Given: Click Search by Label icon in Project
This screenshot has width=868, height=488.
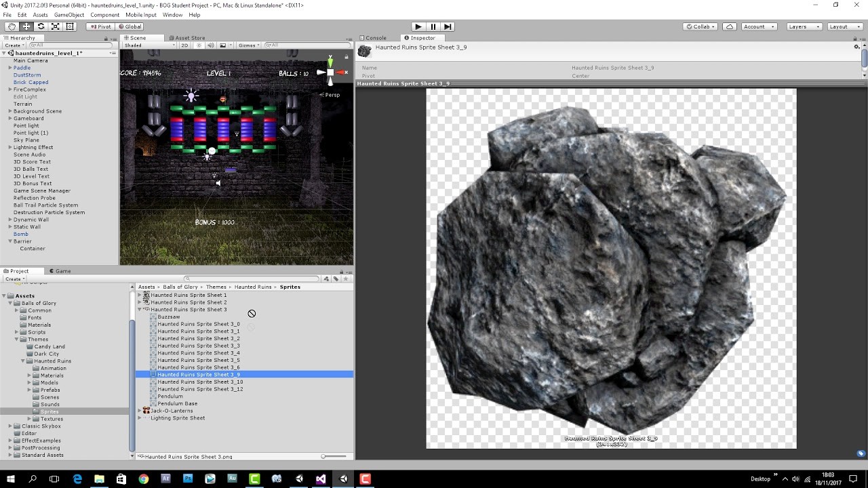Looking at the screenshot, I should coord(336,279).
